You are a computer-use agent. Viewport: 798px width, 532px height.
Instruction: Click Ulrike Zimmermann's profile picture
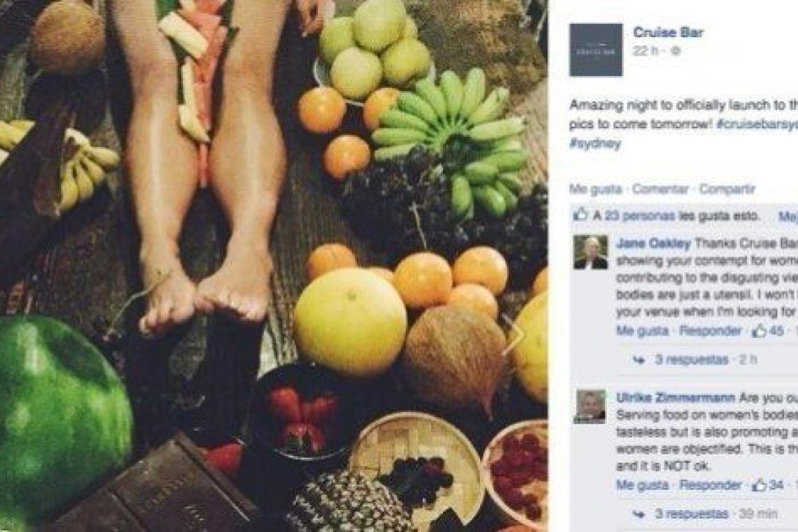pos(591,406)
